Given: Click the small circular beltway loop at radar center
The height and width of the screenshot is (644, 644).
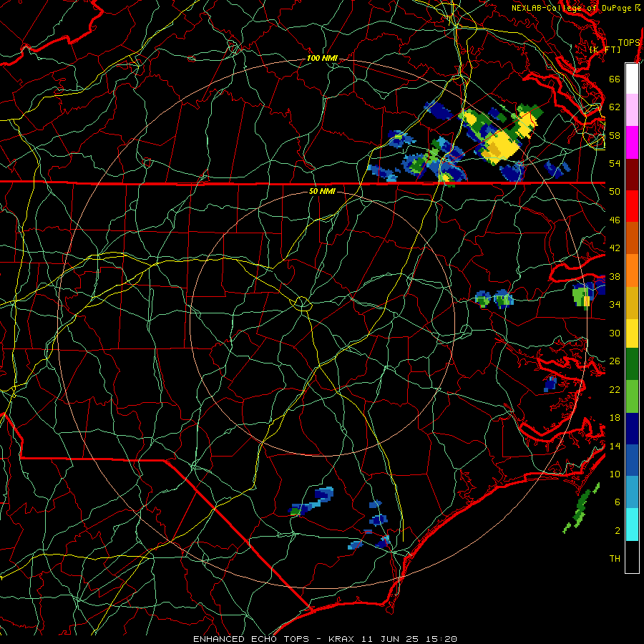Looking at the screenshot, I should click(x=302, y=303).
